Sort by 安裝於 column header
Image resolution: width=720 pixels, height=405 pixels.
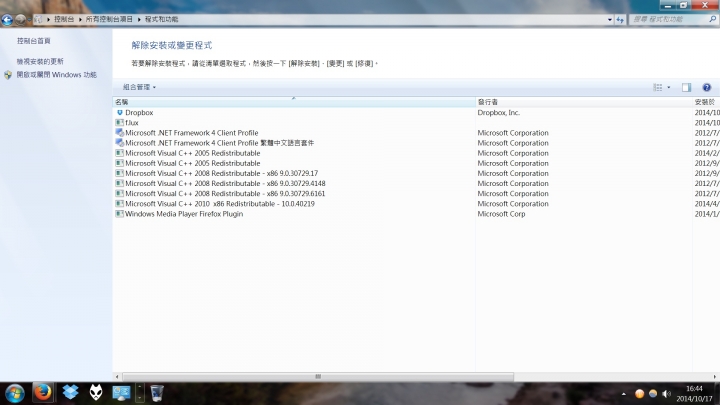click(x=706, y=102)
